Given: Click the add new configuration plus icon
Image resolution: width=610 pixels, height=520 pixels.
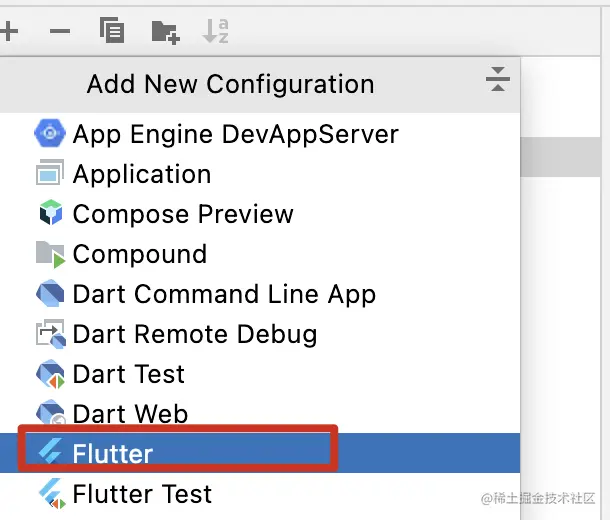Looking at the screenshot, I should click(x=8, y=31).
